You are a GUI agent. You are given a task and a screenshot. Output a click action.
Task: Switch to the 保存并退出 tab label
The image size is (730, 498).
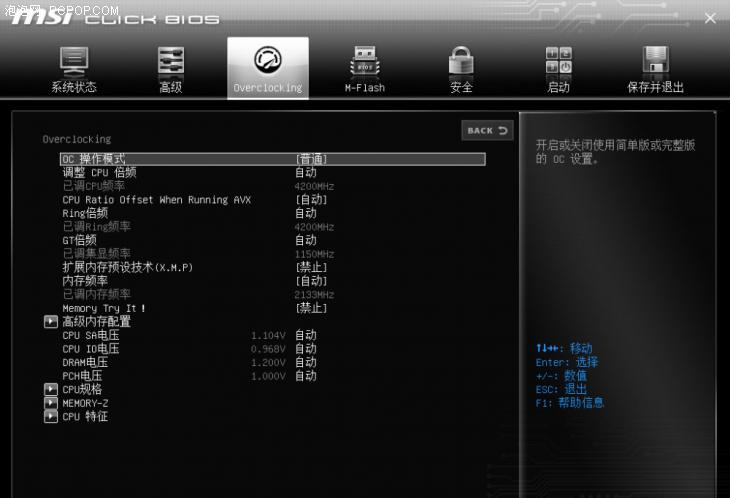click(x=656, y=87)
